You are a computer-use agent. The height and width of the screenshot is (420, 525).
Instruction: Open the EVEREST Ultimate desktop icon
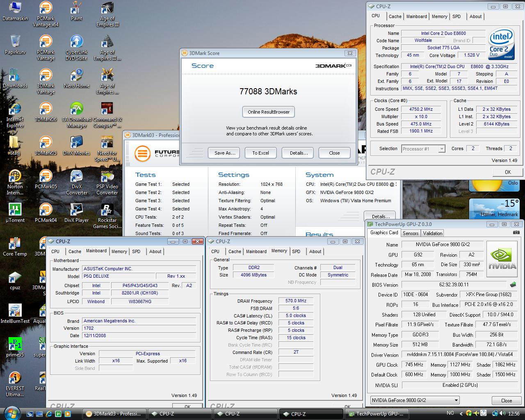pyautogui.click(x=15, y=384)
